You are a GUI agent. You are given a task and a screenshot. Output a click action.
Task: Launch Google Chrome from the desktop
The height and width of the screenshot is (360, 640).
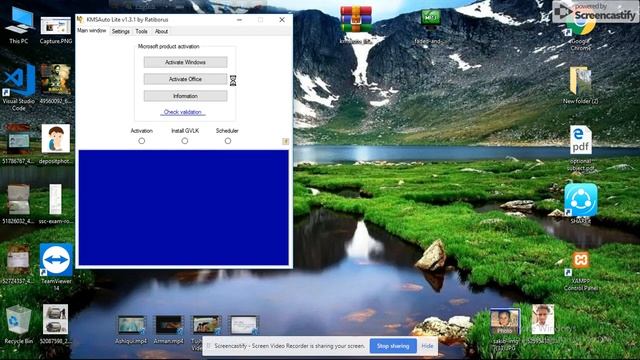(580, 32)
